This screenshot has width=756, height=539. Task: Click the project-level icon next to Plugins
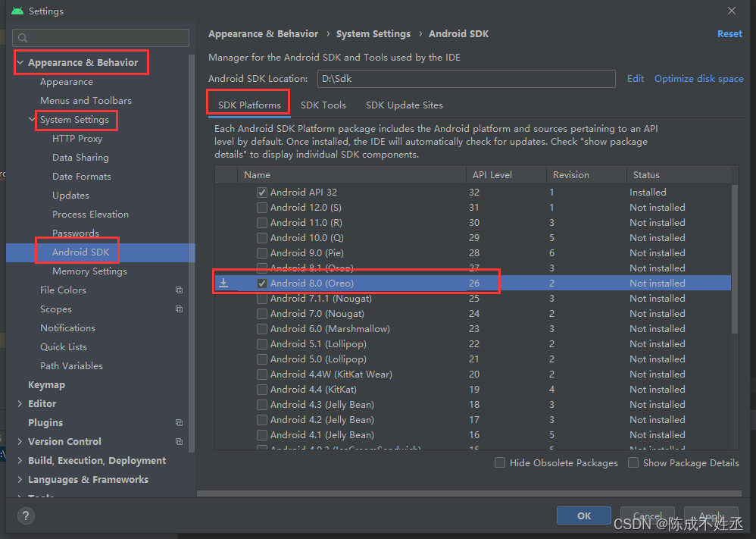180,423
